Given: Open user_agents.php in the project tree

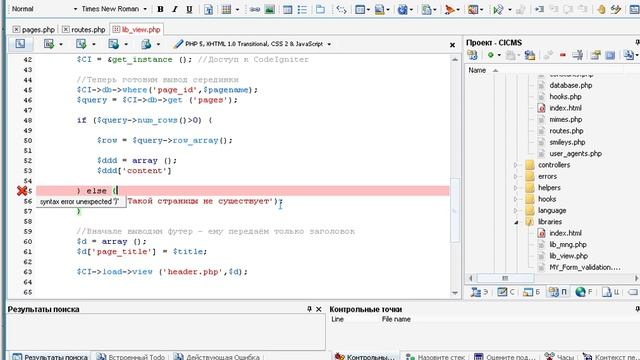Looking at the screenshot, I should click(x=576, y=154).
